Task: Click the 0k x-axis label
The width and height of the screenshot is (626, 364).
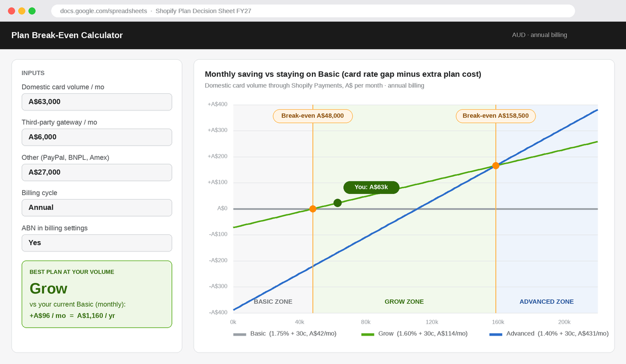Action: 233,322
